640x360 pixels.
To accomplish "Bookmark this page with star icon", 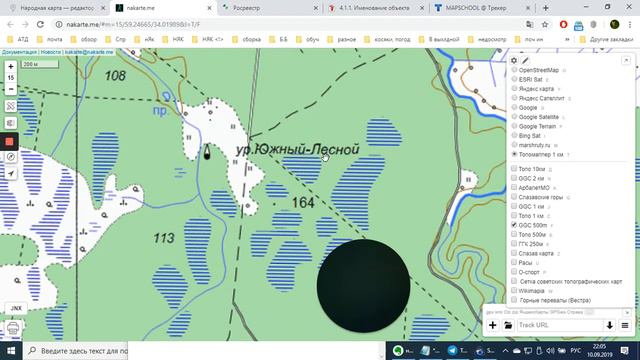I will [545, 24].
